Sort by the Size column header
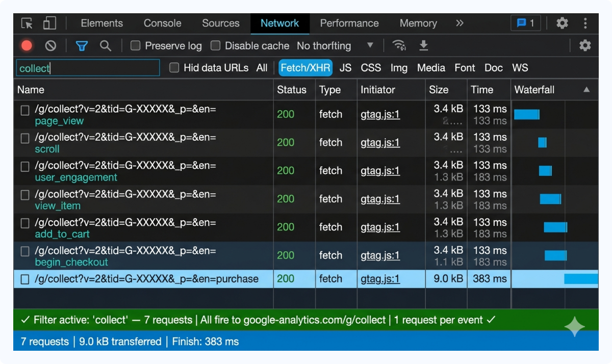The height and width of the screenshot is (364, 612). coord(446,90)
